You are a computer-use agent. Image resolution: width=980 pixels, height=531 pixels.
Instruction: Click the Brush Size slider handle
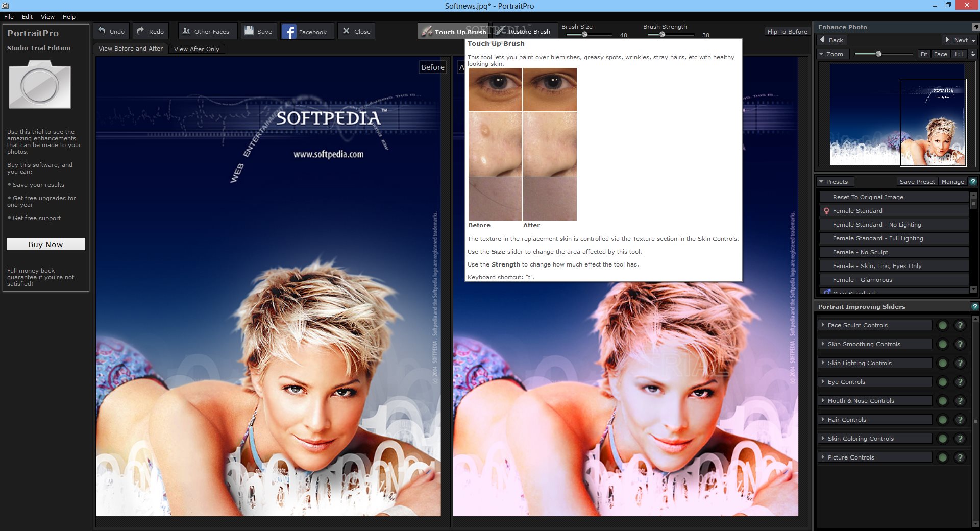[585, 34]
